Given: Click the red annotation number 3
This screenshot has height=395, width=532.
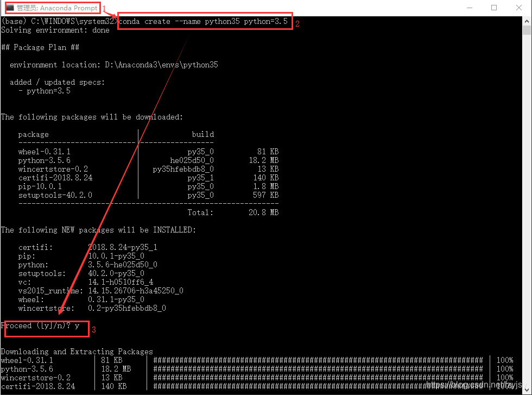Looking at the screenshot, I should coord(94,329).
